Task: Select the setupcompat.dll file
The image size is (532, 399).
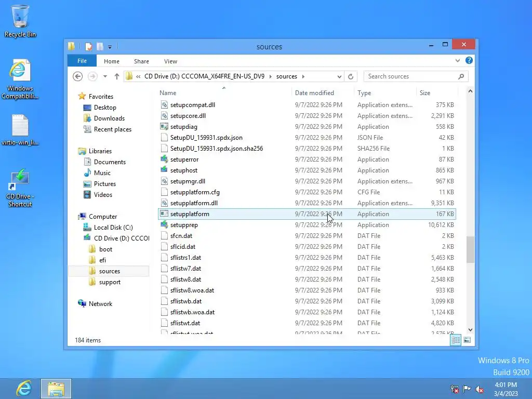Action: point(307,105)
